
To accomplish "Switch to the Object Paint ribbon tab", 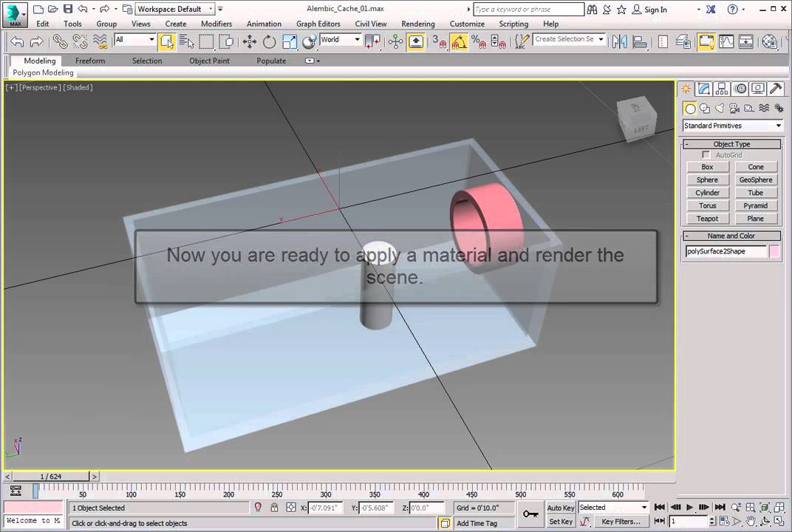I will (209, 61).
